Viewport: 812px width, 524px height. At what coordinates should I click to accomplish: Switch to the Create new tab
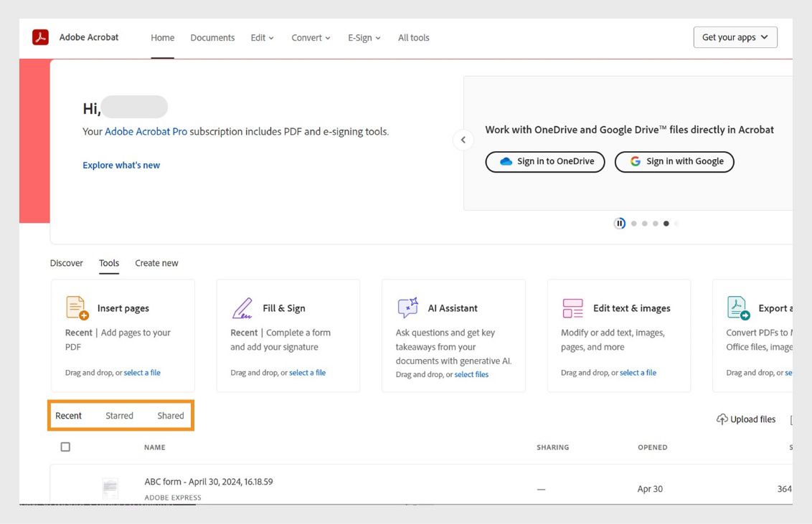coord(156,262)
